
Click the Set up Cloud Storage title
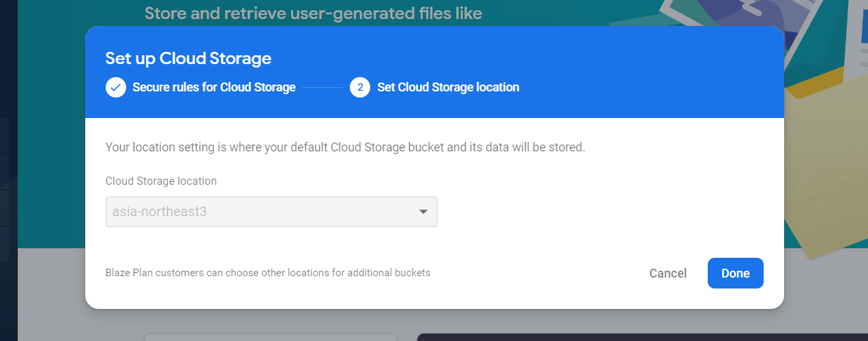click(x=188, y=59)
